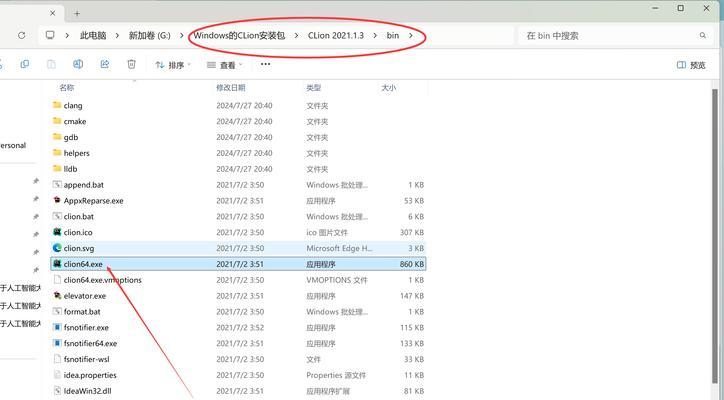Close the current tab
The width and height of the screenshot is (724, 400).
[x=53, y=13]
